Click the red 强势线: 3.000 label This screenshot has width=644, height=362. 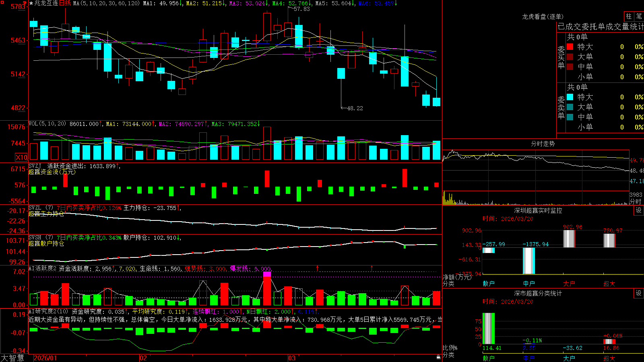(205, 268)
